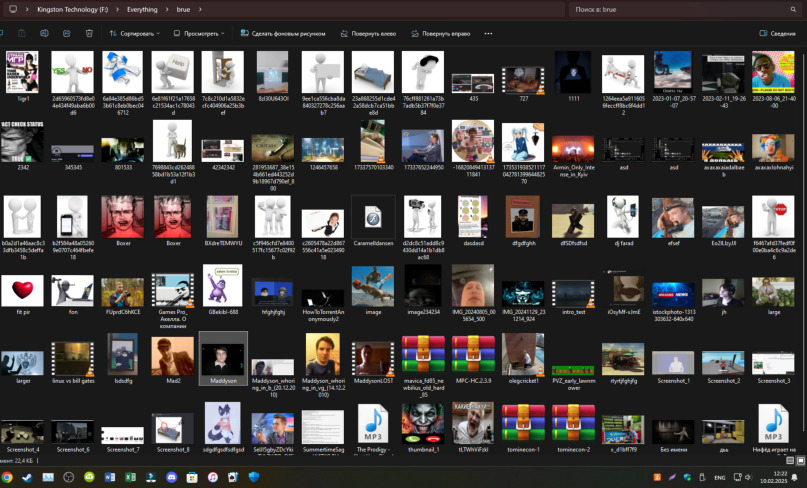Click the Share icon in the toolbar

(66, 33)
